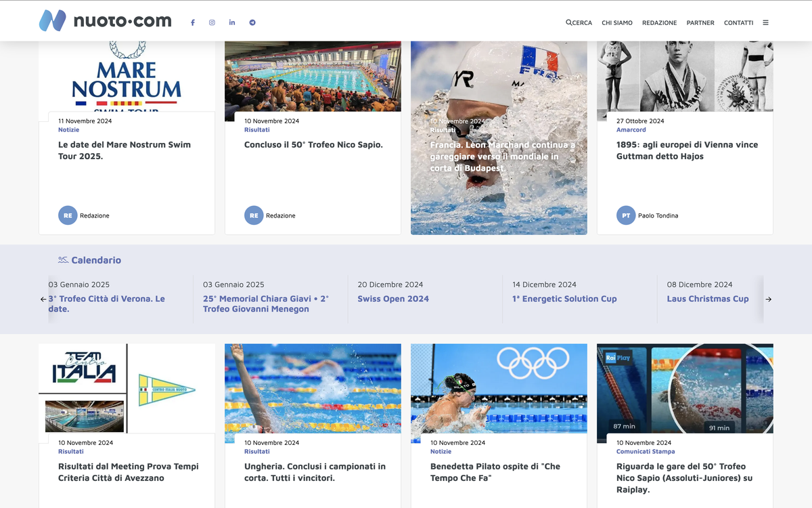Open Risultati dal Meeting Prova Tempi article
The image size is (812, 508).
[129, 472]
